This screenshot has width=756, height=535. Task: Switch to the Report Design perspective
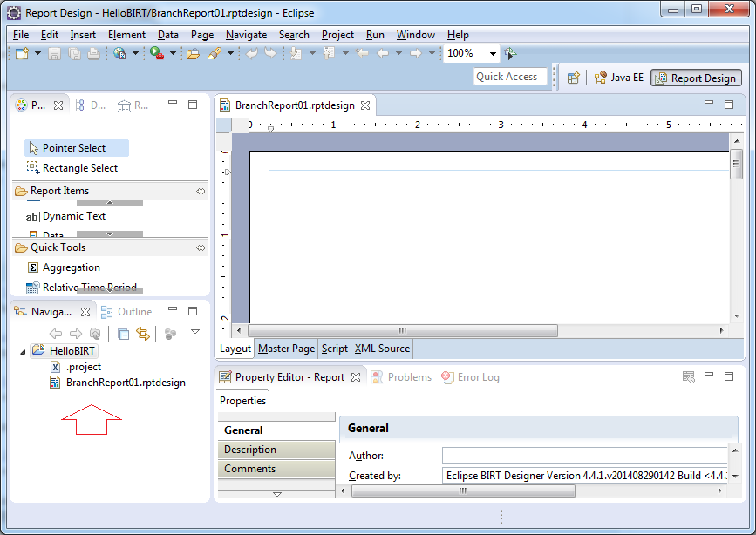tap(696, 78)
